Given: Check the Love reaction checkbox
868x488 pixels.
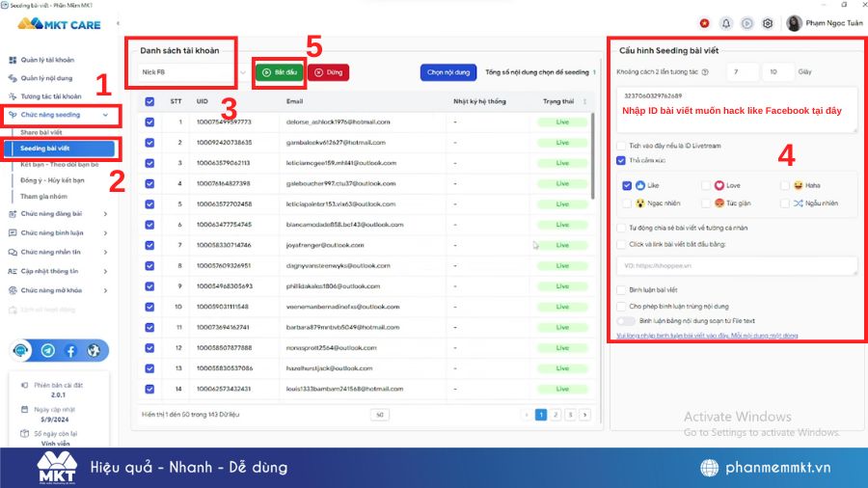Looking at the screenshot, I should click(x=706, y=185).
